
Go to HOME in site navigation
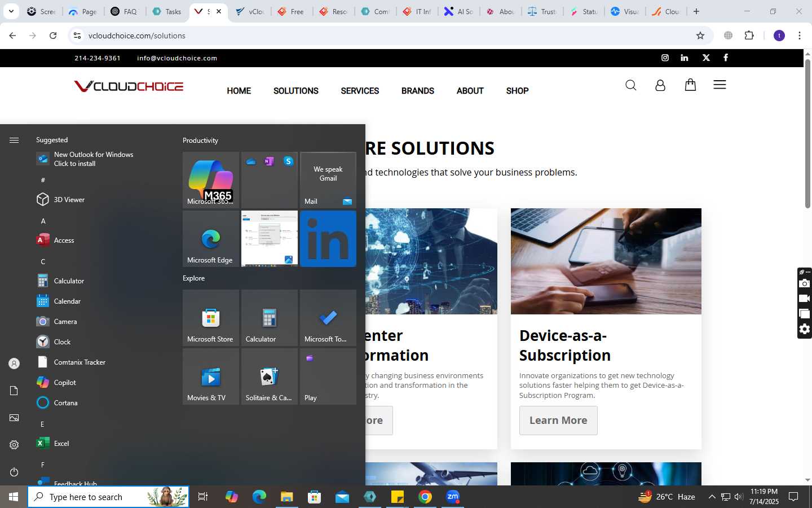[x=239, y=91]
